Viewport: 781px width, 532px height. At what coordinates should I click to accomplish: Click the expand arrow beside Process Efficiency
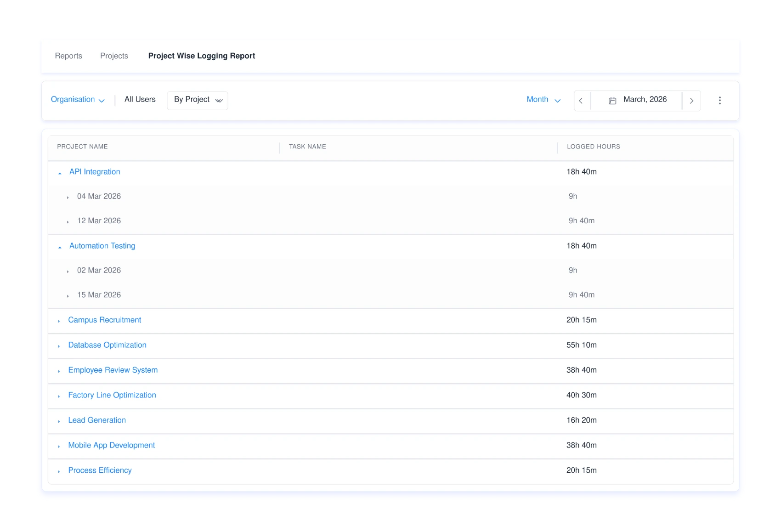point(59,471)
